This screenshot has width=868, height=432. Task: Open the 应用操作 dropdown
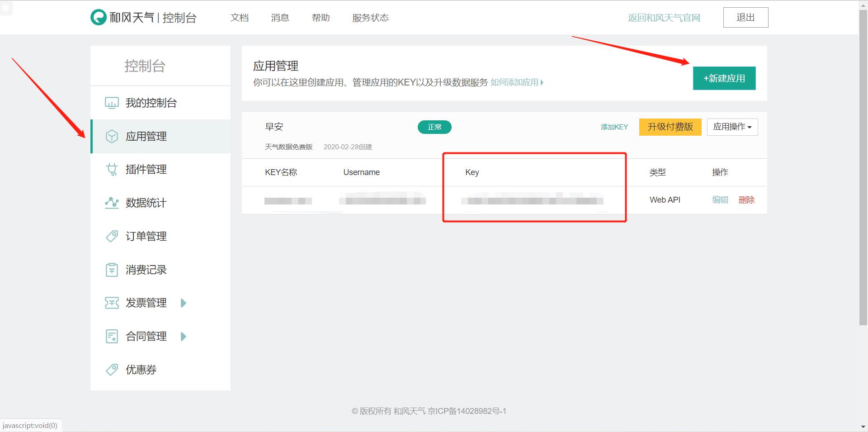(732, 127)
